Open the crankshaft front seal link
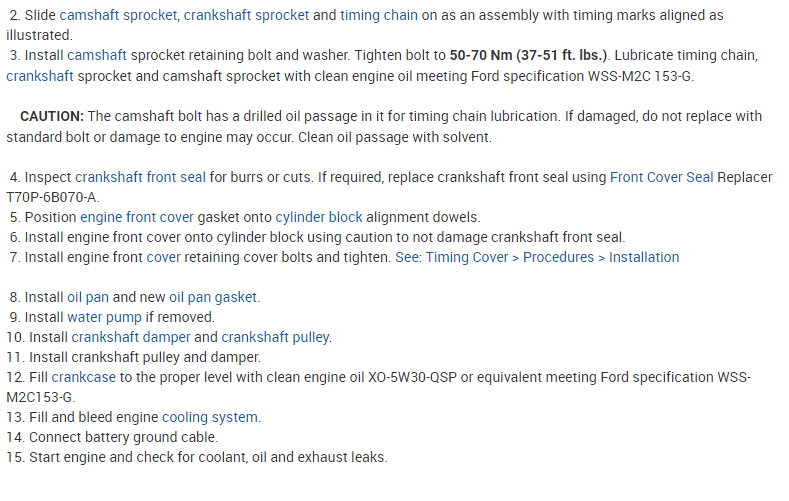 click(x=141, y=177)
